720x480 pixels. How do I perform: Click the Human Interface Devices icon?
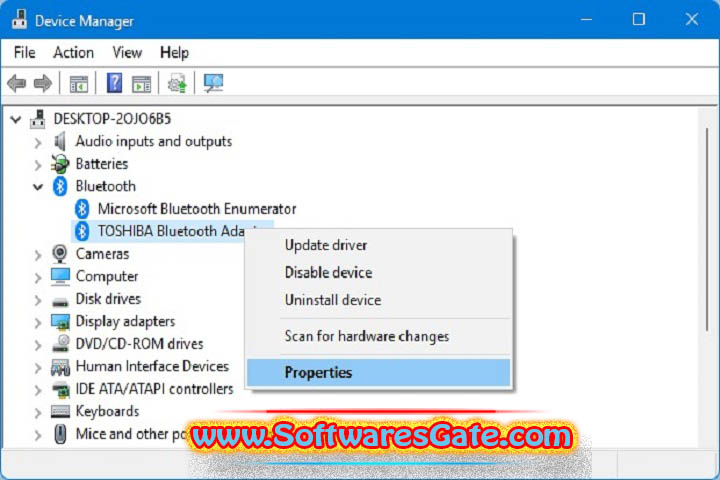tap(60, 367)
